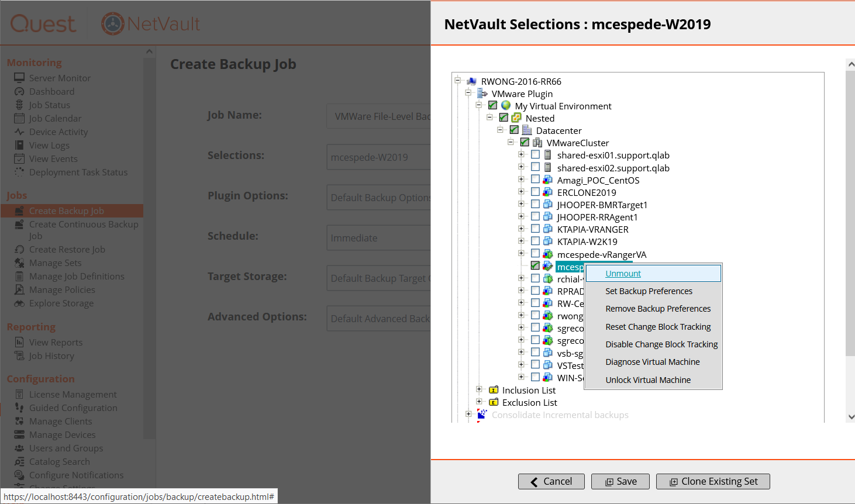Click the My Virtual Environment globe icon
The image size is (855, 504).
pos(506,106)
